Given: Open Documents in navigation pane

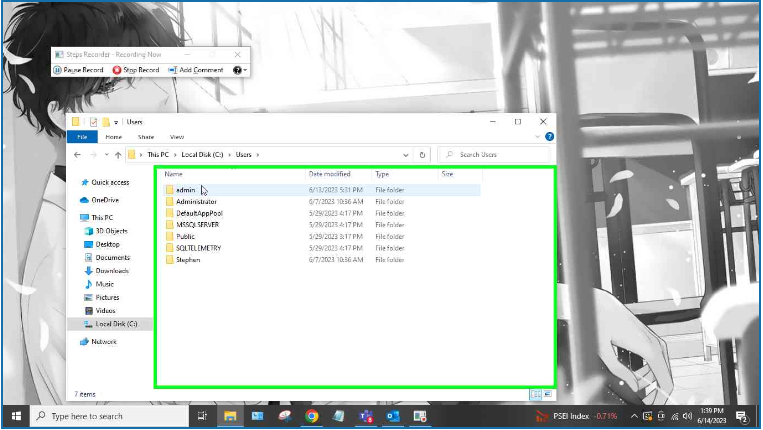Looking at the screenshot, I should (x=112, y=257).
